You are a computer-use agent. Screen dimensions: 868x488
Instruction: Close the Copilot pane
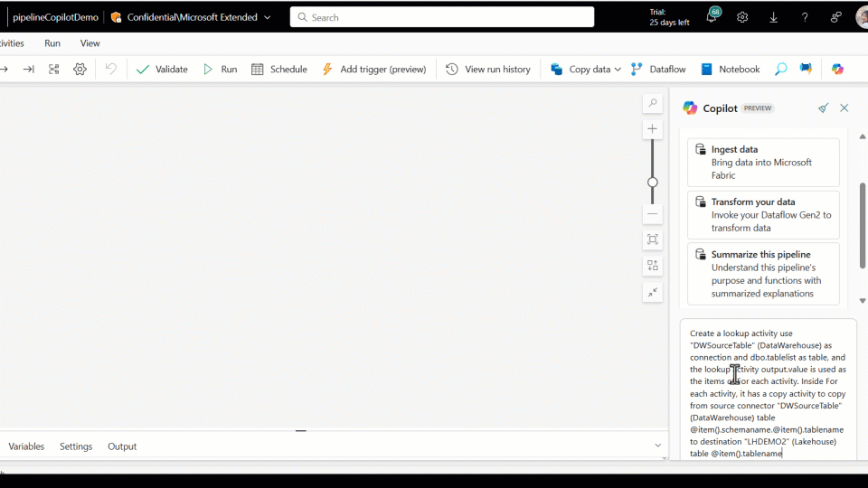click(x=844, y=108)
